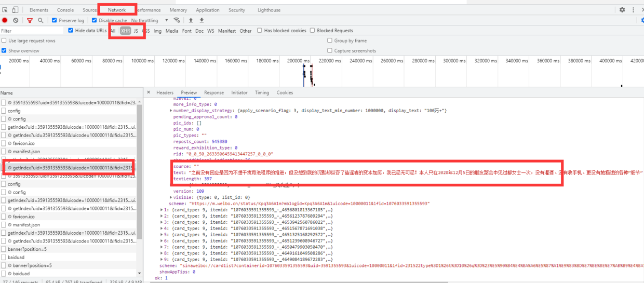
Task: Enable Capture screenshots option
Action: 330,50
